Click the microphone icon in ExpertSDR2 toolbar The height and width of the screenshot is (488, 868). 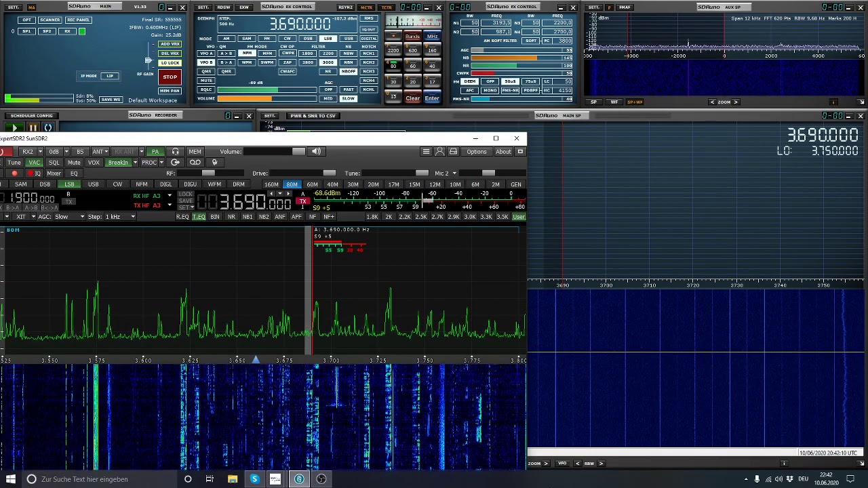coord(215,163)
